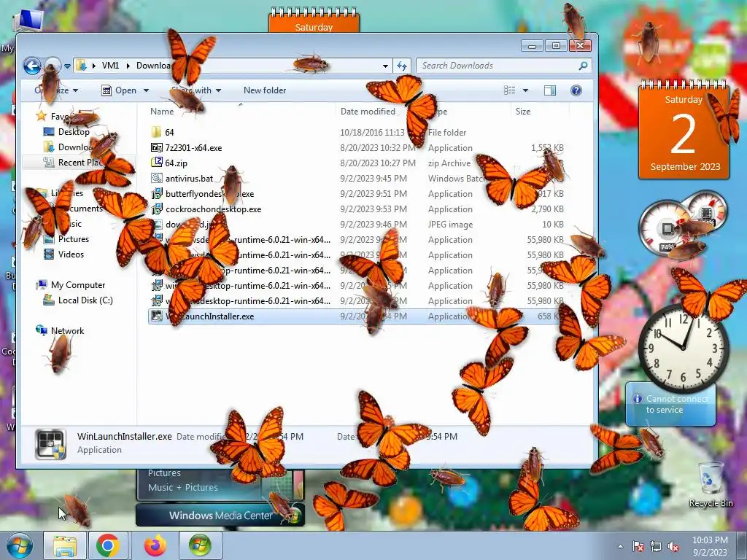Click the analog clock gadget
Image resolution: width=747 pixels, height=560 pixels.
point(684,348)
